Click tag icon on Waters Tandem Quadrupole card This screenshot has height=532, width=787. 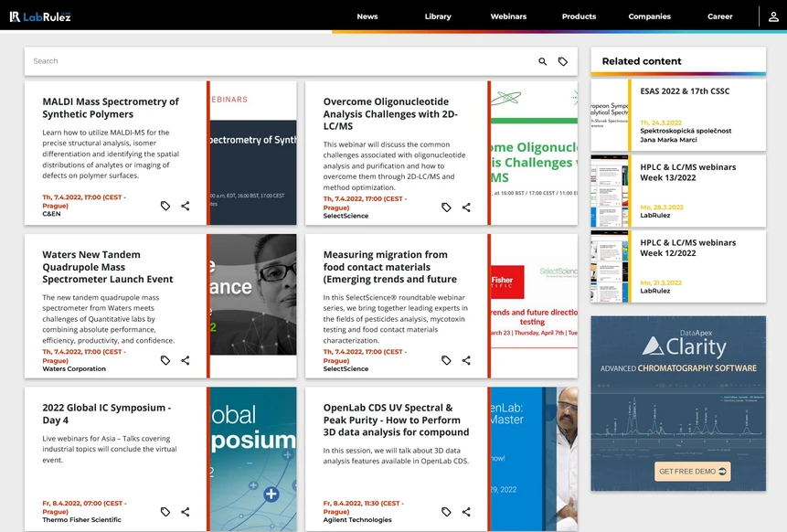tap(165, 360)
